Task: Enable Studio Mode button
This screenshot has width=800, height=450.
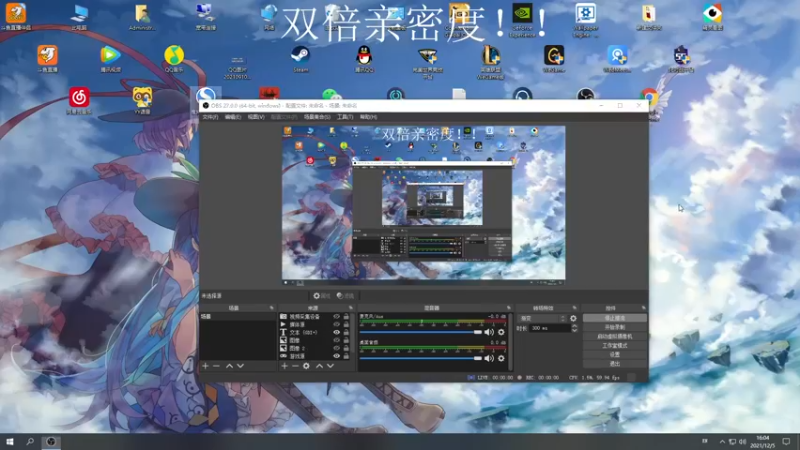Action: pos(615,345)
